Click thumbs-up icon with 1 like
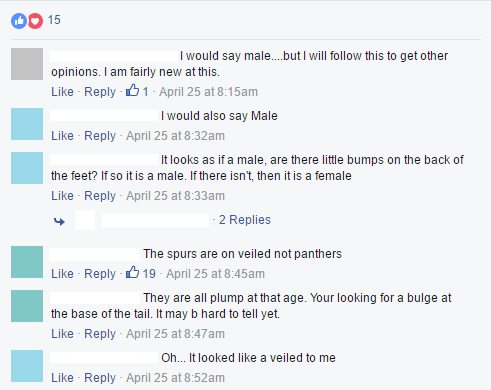 [132, 90]
